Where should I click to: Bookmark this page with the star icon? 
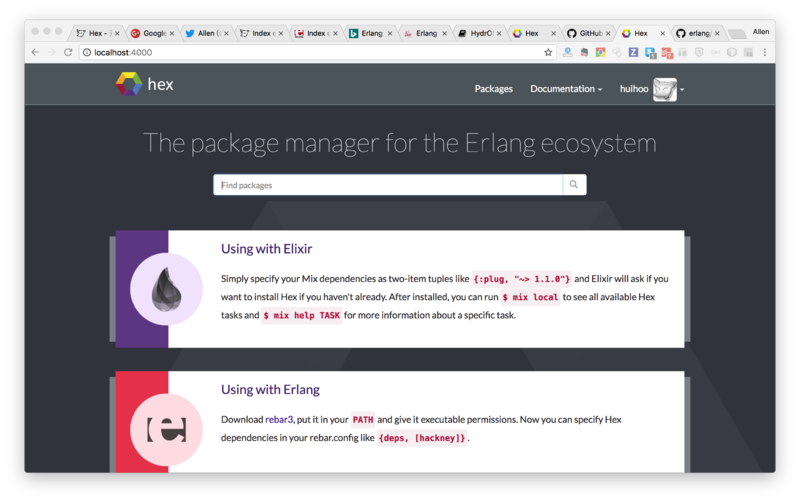[548, 52]
